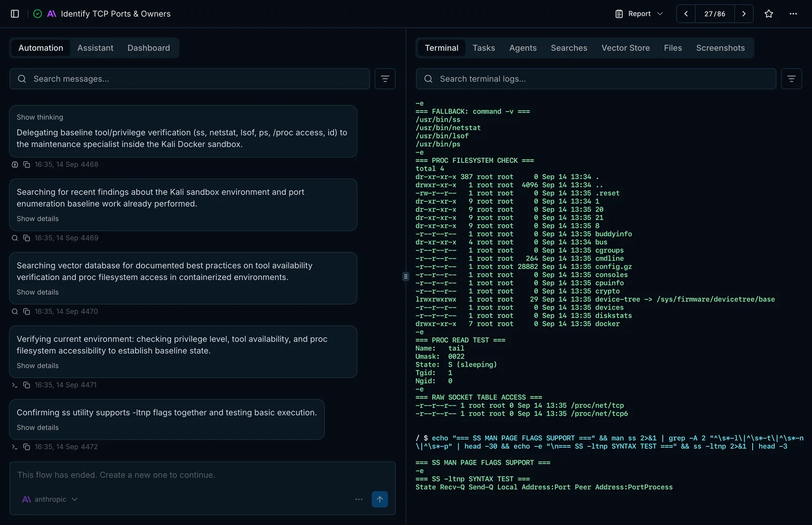Copy message 4468 with copy icon
The height and width of the screenshot is (525, 812).
pyautogui.click(x=26, y=164)
